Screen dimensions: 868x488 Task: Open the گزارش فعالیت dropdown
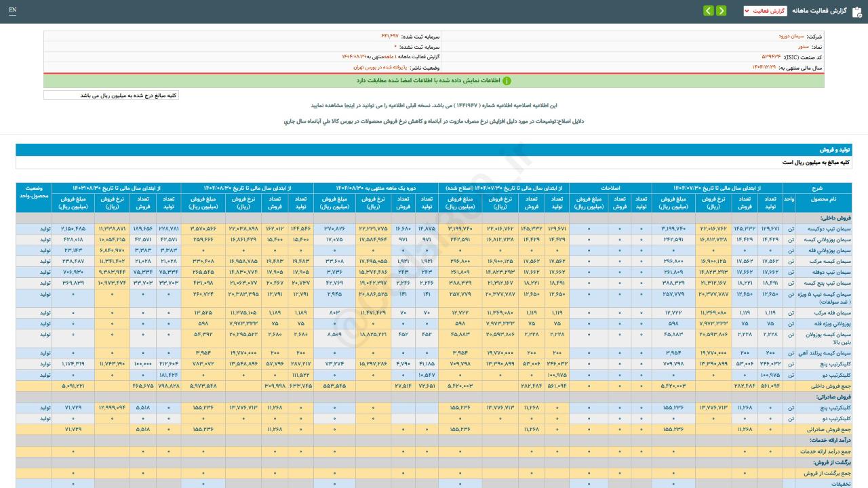click(765, 11)
